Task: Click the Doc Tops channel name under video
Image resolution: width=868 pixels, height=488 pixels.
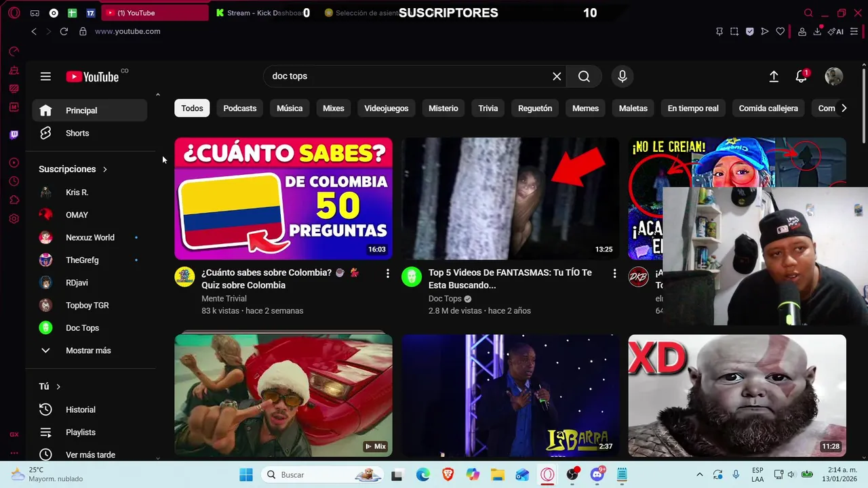Action: 445,298
